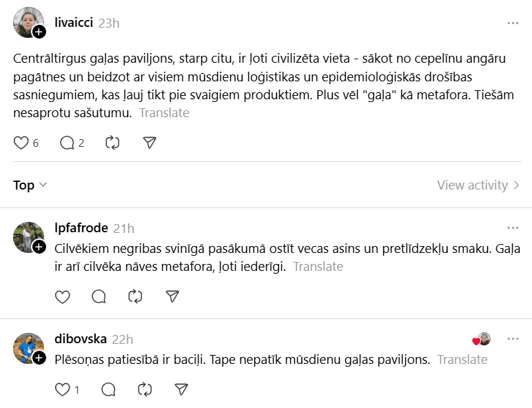The image size is (532, 408).
Task: Translate livaicci's post text
Action: [x=164, y=112]
